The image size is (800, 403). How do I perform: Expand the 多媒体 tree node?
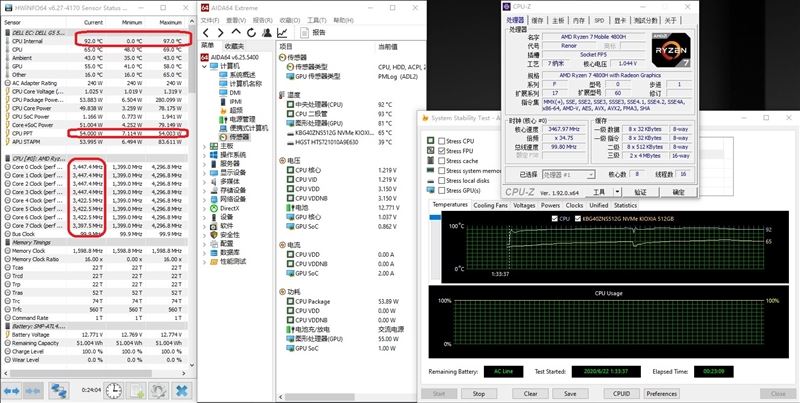204,182
